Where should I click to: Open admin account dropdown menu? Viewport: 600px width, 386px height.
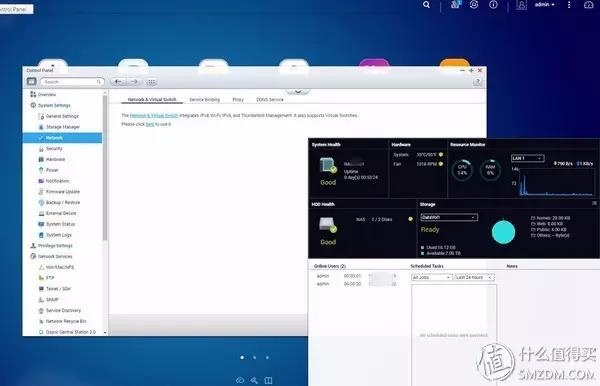click(545, 5)
